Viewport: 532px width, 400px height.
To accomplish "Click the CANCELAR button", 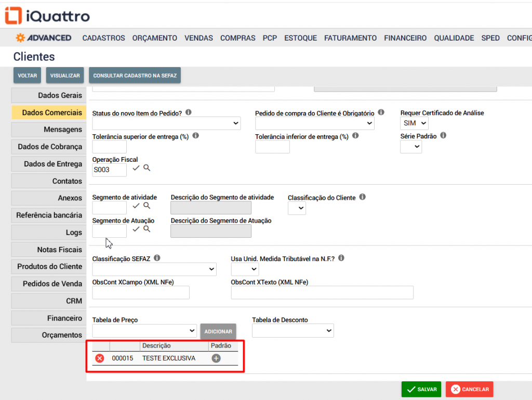I will point(470,389).
